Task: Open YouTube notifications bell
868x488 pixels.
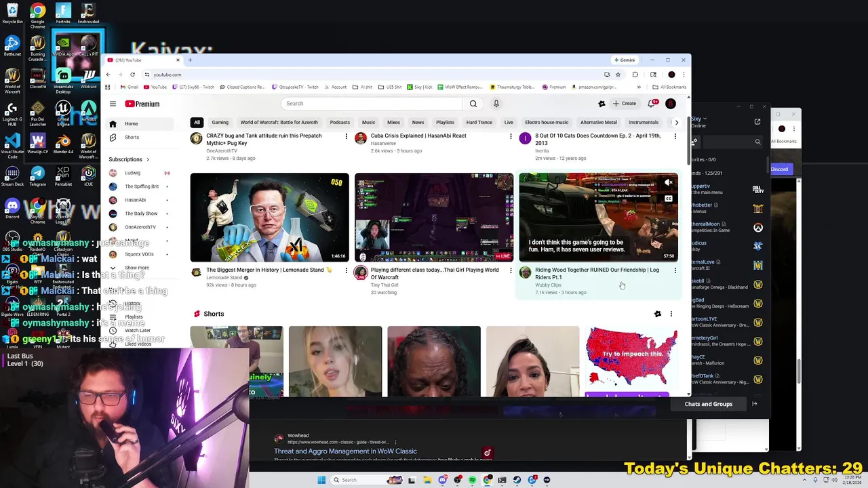Action: pyautogui.click(x=652, y=104)
